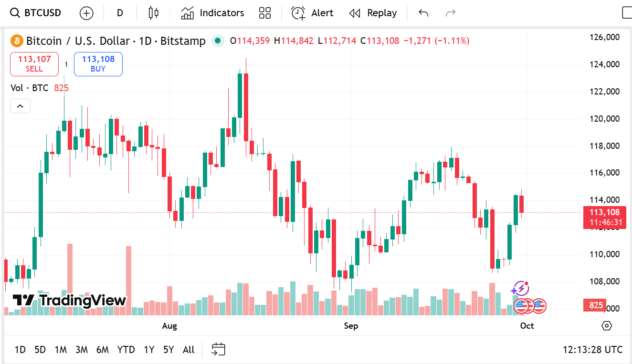Image resolution: width=632 pixels, height=364 pixels.
Task: Click the market status green dot
Action: pos(218,41)
